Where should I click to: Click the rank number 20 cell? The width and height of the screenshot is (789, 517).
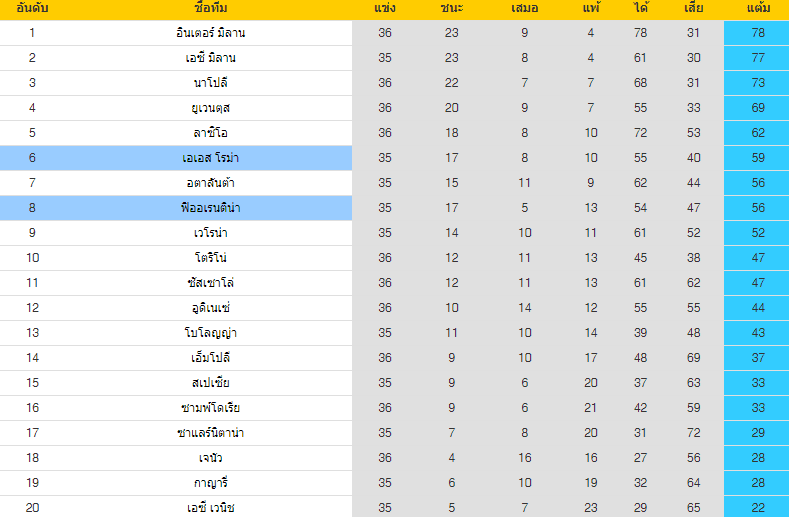pos(33,508)
